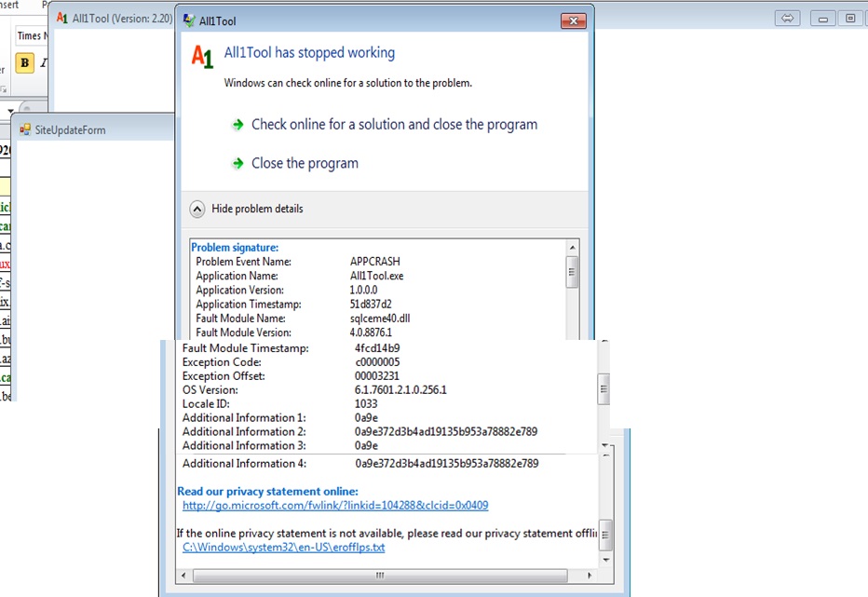Select the Exception Offset 00003231 value
The height and width of the screenshot is (597, 868).
tap(377, 376)
